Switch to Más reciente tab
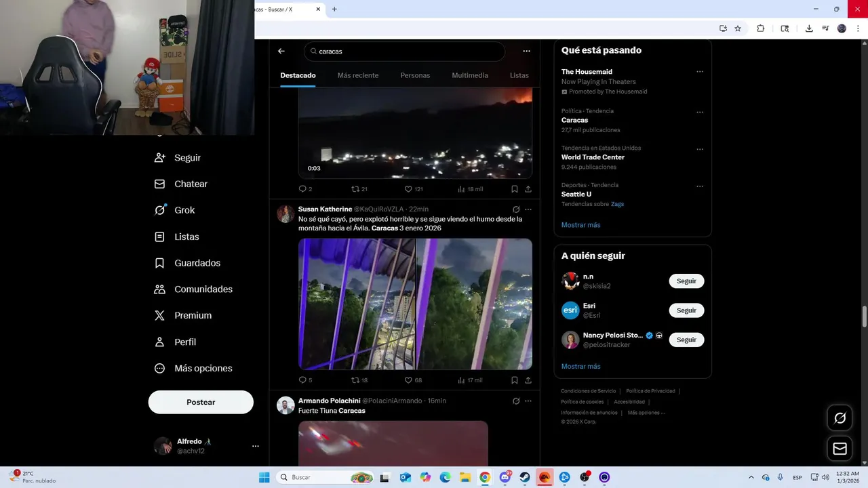Image resolution: width=868 pixels, height=488 pixels. 358,75
